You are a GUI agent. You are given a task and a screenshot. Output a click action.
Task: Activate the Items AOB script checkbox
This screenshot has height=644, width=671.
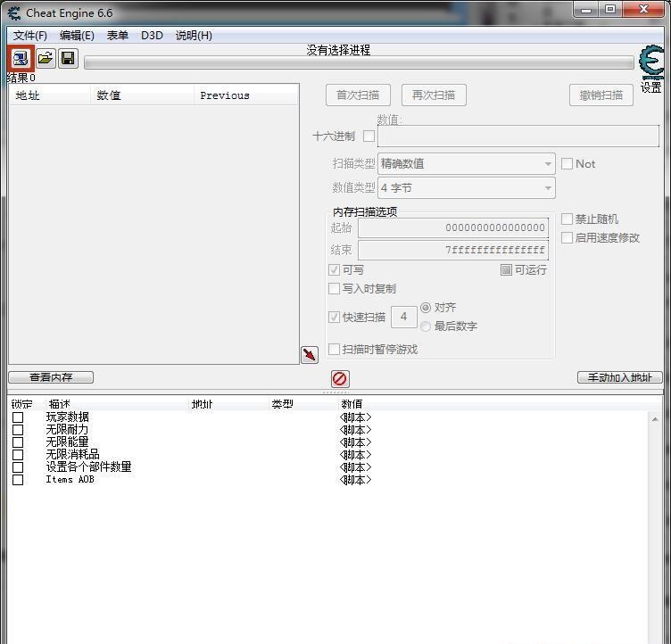click(x=18, y=480)
